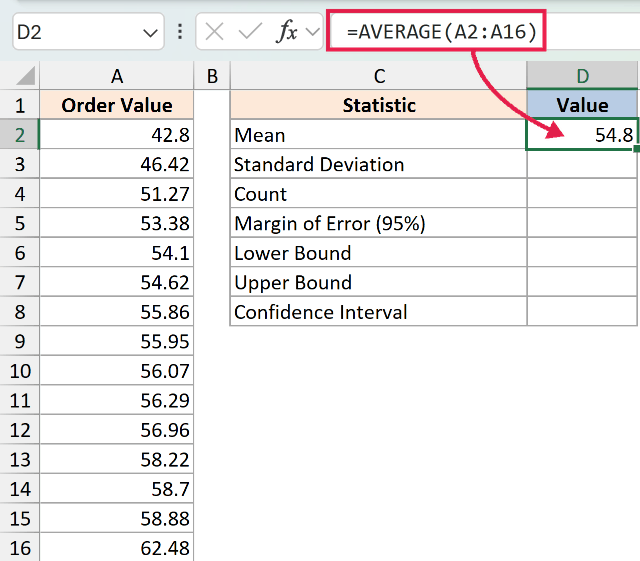
Task: Click the 'Mean' label cell
Action: tap(379, 134)
